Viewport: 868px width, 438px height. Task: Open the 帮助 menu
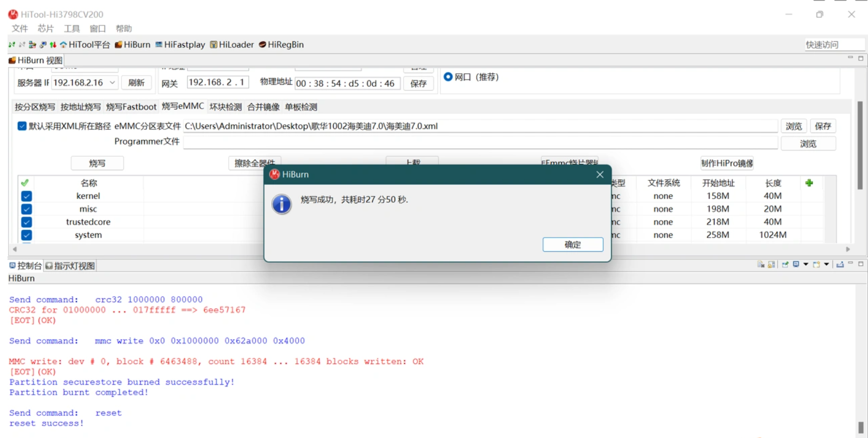[x=124, y=29]
